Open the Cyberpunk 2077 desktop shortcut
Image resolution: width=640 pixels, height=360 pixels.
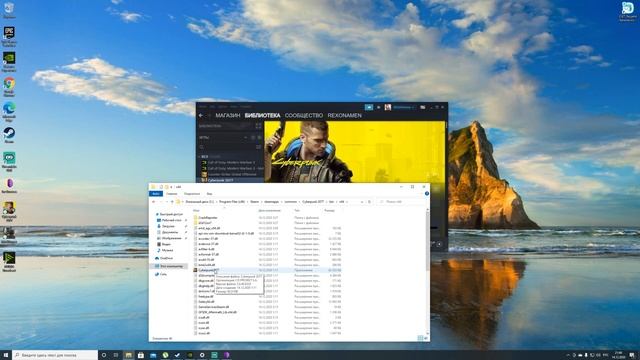9,211
